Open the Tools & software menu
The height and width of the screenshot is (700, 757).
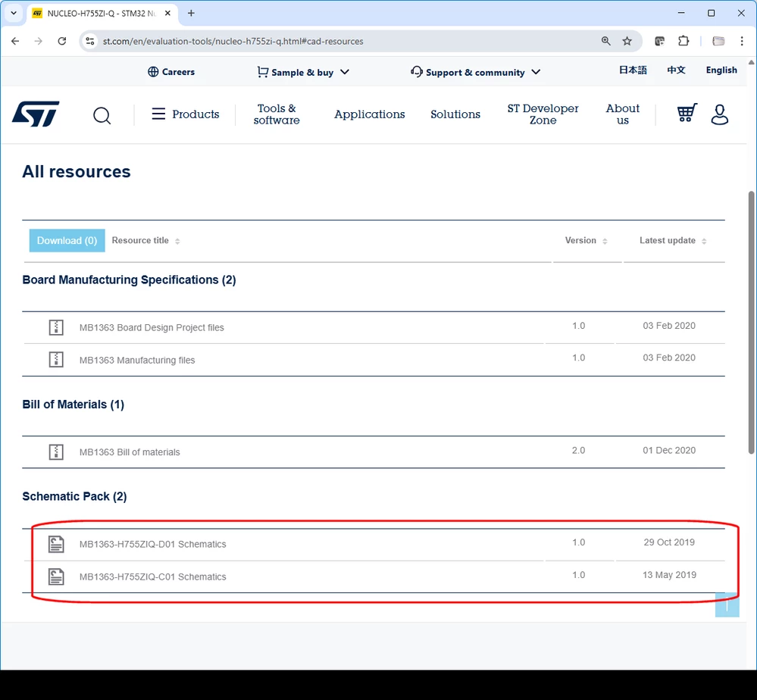coord(277,114)
